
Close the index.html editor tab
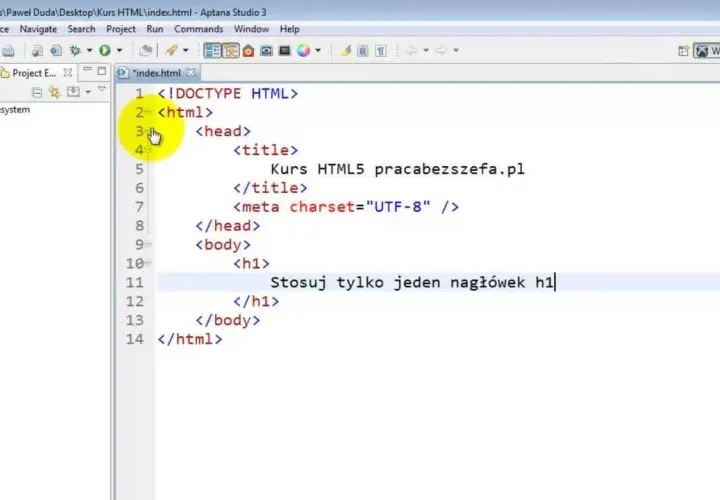(191, 73)
